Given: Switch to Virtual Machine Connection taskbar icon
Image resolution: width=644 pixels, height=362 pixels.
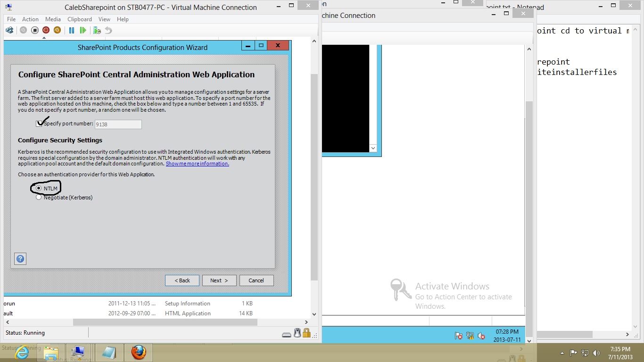Looking at the screenshot, I should pos(78,353).
